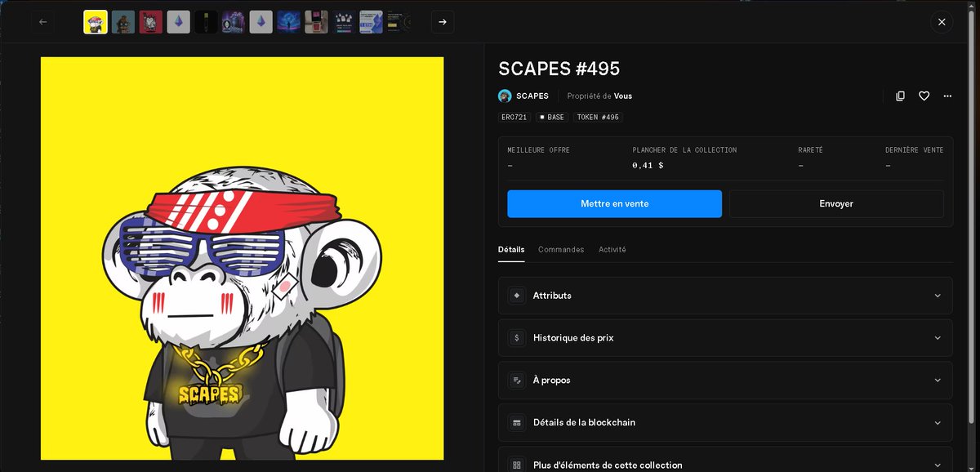Click the Envoyer button
Viewport: 980px width, 472px height.
coord(836,203)
